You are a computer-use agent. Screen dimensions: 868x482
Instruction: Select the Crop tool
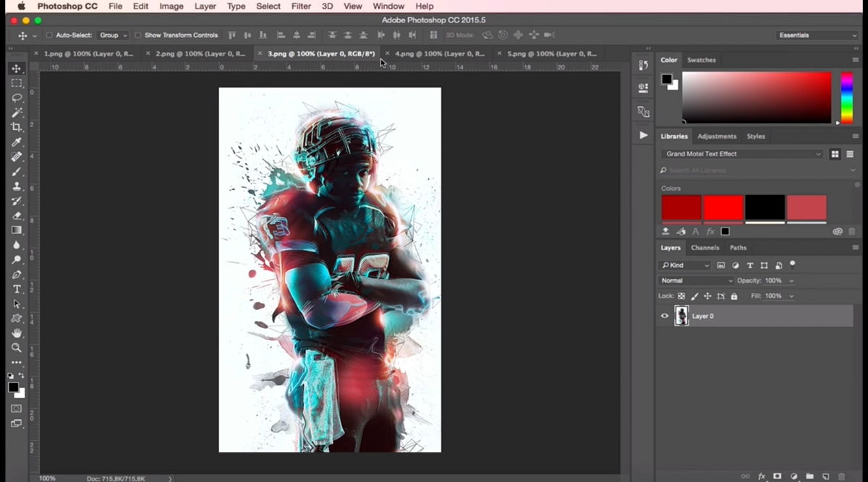[x=16, y=127]
